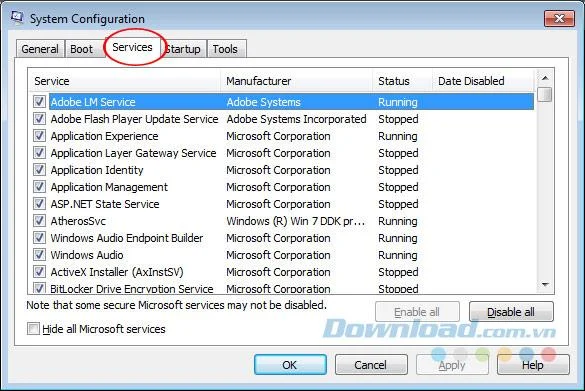
Task: Click the Cancel button
Action: click(x=371, y=365)
